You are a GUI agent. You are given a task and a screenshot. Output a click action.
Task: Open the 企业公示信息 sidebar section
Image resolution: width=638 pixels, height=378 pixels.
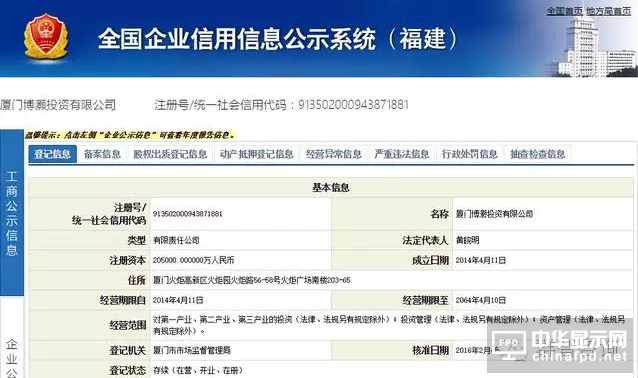pyautogui.click(x=12, y=358)
